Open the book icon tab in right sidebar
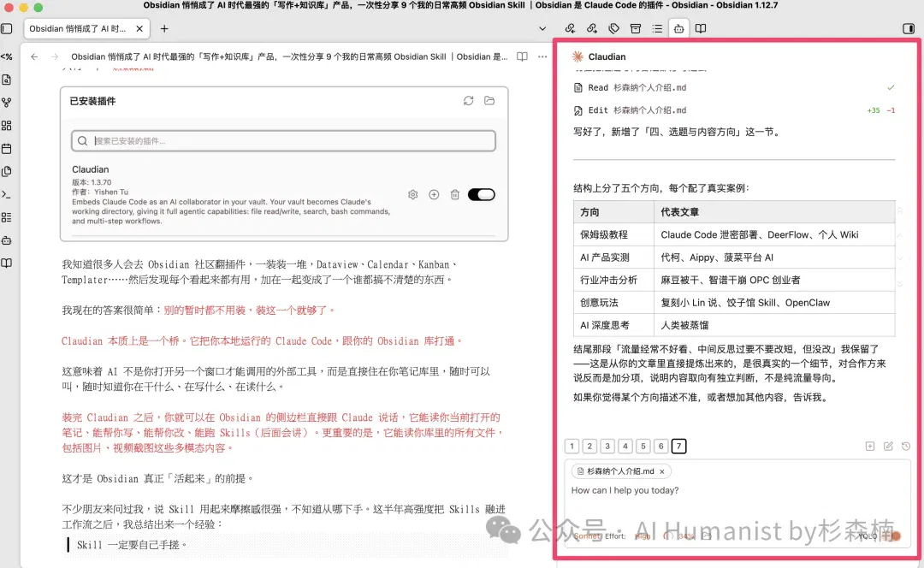The height and width of the screenshot is (568, 924). pos(701,28)
